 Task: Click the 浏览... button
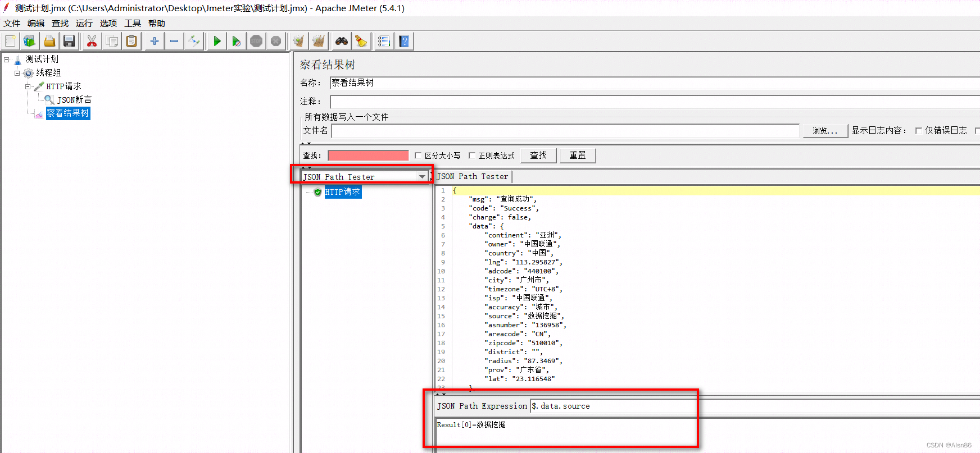(825, 131)
